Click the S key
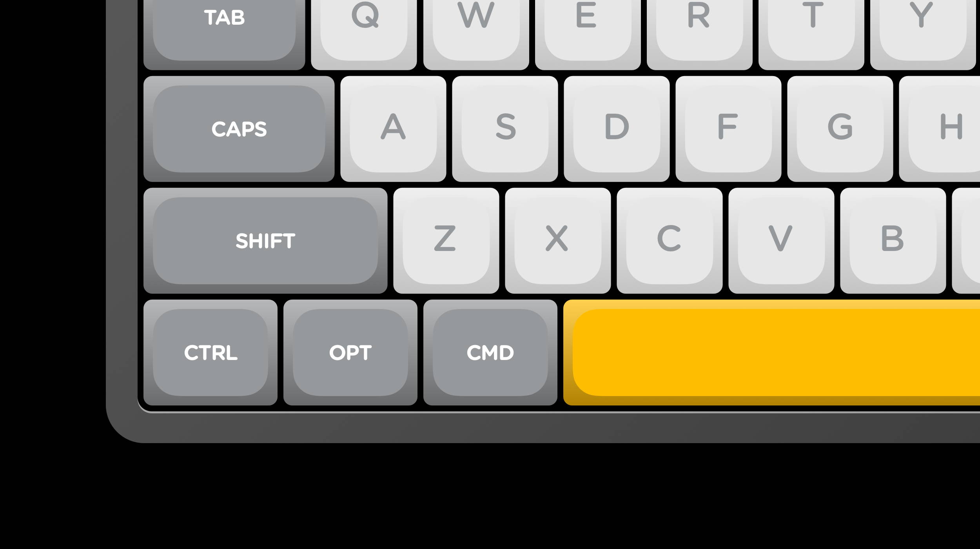The height and width of the screenshot is (549, 980). coord(505,129)
